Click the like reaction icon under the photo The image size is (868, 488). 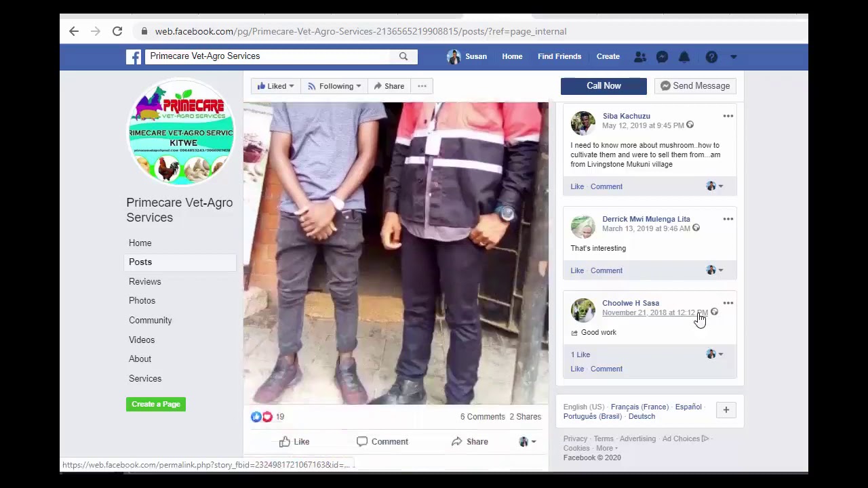coord(256,417)
